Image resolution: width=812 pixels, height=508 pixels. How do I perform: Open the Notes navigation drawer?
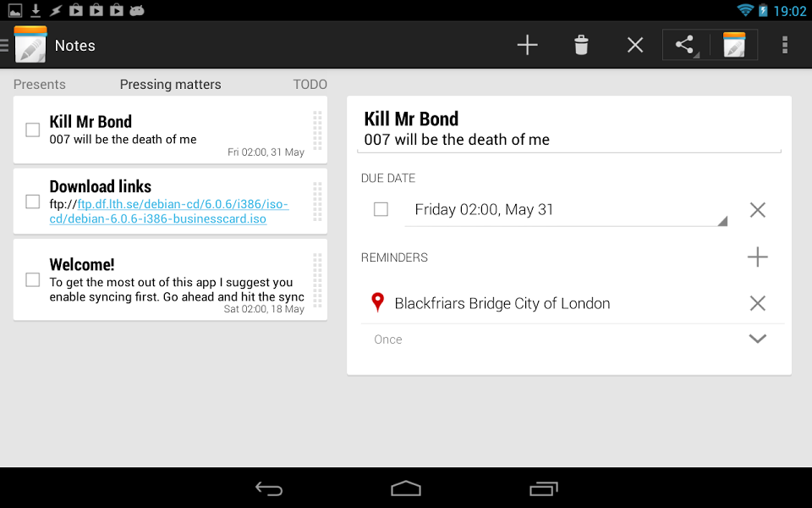24,46
